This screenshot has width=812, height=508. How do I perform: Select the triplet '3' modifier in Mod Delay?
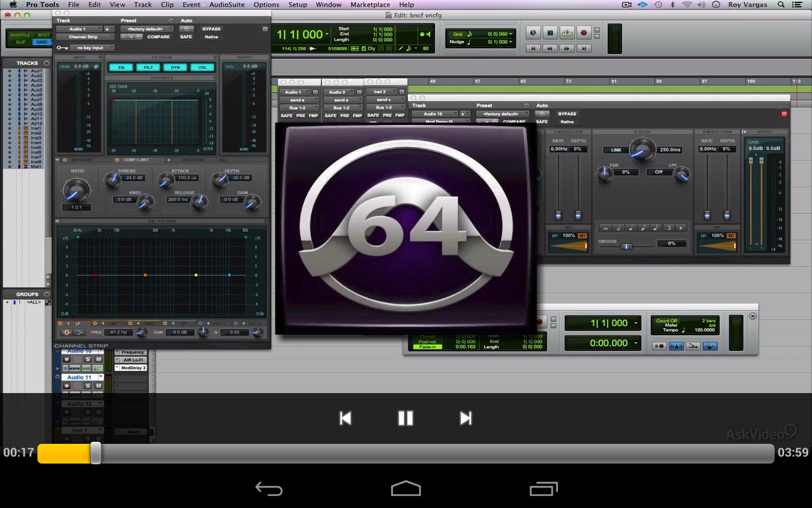669,227
